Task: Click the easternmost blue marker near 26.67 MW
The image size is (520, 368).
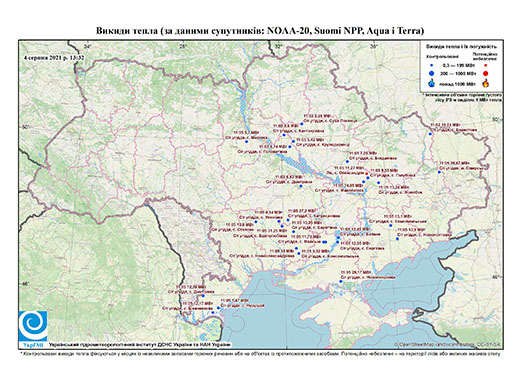Action: pyautogui.click(x=439, y=172)
